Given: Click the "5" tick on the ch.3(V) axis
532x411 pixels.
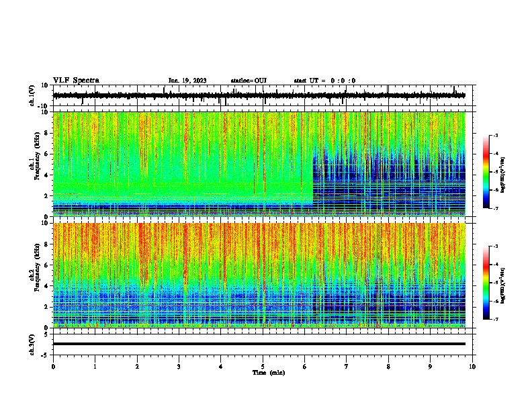Looking at the screenshot, I should (46, 334).
